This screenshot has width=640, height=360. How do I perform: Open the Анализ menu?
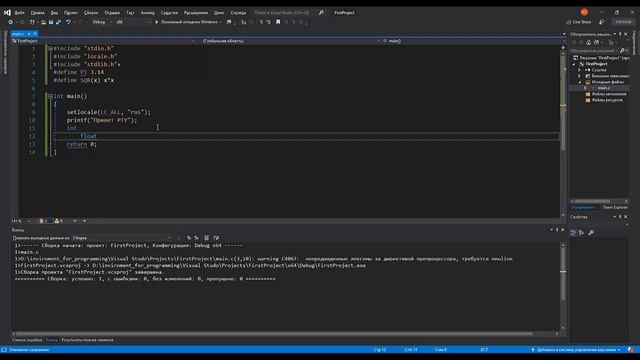tap(147, 13)
